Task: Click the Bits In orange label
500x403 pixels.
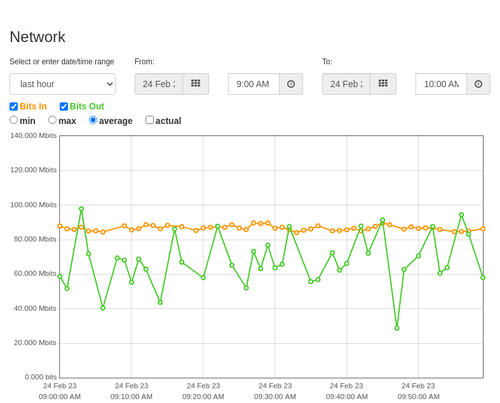Action: [33, 106]
